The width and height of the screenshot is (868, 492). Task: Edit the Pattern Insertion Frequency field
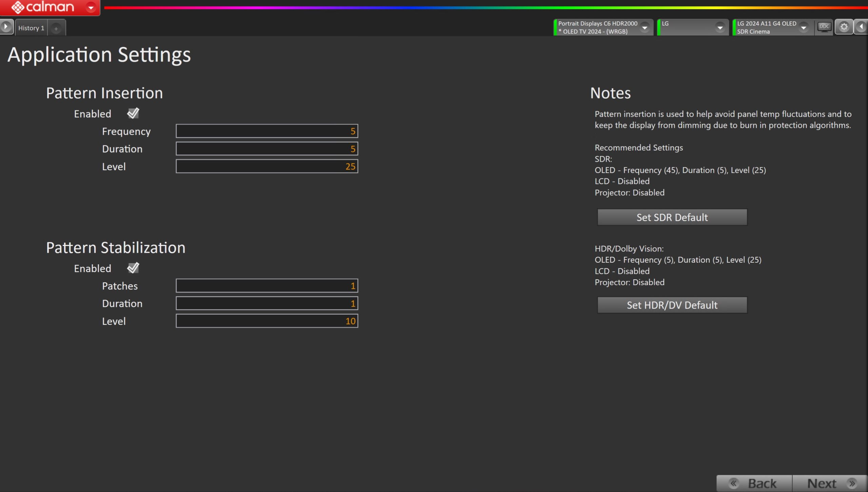point(267,131)
